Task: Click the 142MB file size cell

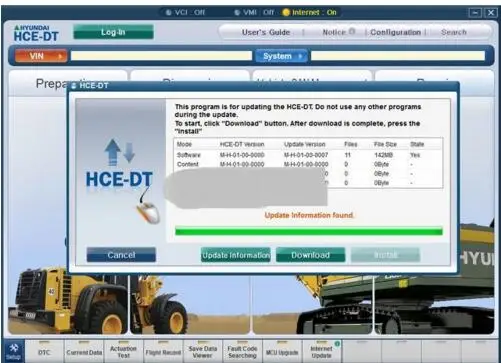Action: tap(383, 155)
